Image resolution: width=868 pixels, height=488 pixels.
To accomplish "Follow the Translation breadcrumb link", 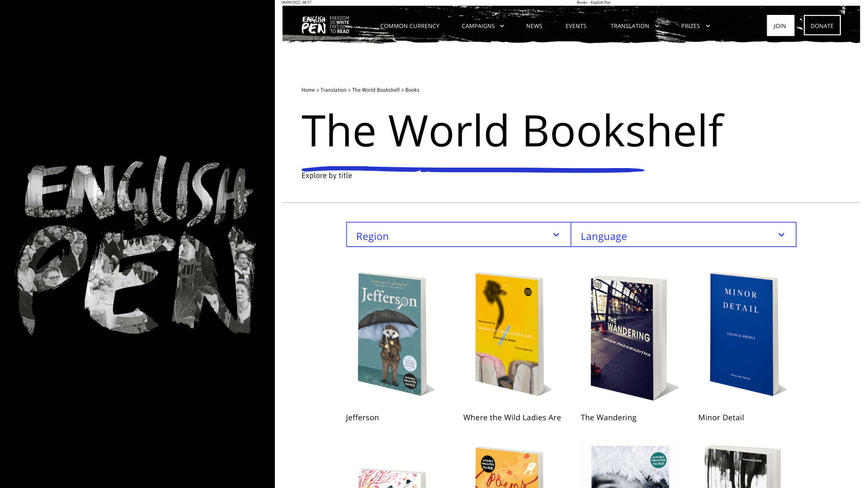I will click(333, 90).
